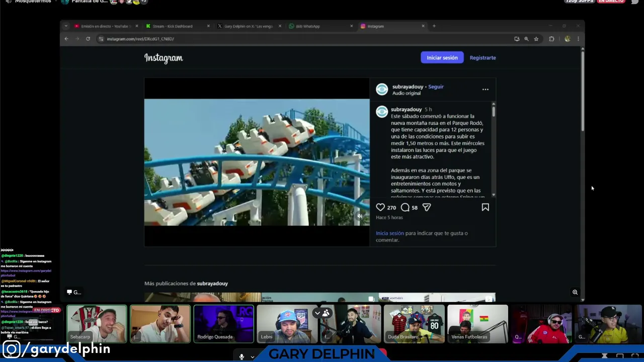Collapse the participant strip chevron
Viewport: 644px width, 362px height.
coord(317,313)
